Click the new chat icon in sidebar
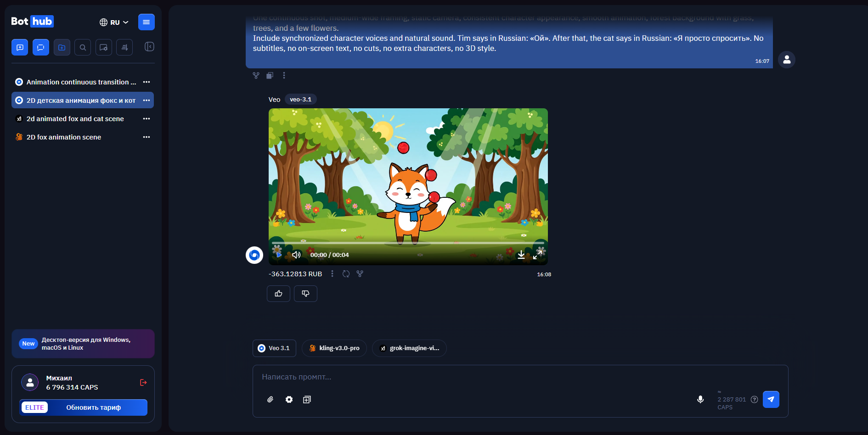868x435 pixels. (x=20, y=47)
